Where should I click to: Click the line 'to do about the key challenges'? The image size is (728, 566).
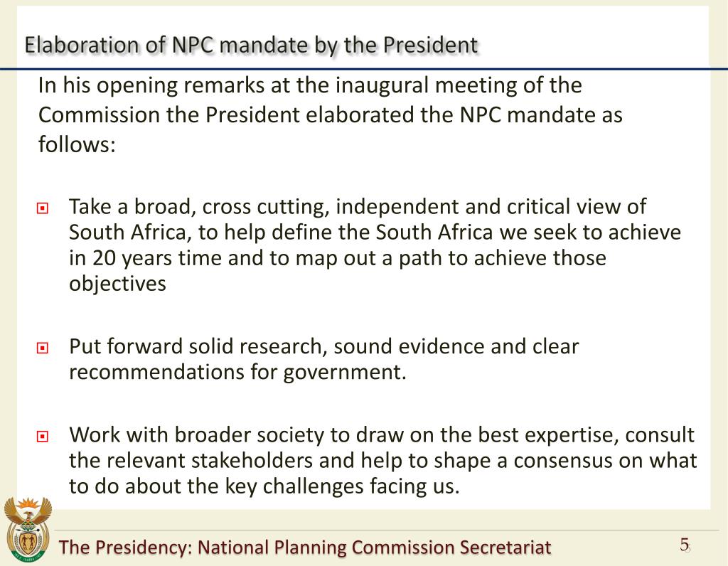pos(264,486)
